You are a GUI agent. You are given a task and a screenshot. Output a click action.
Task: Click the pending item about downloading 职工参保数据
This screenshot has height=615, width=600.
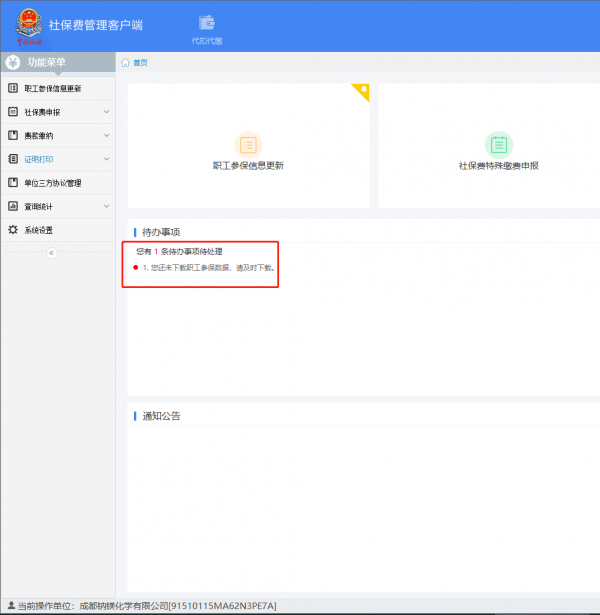[x=206, y=268]
